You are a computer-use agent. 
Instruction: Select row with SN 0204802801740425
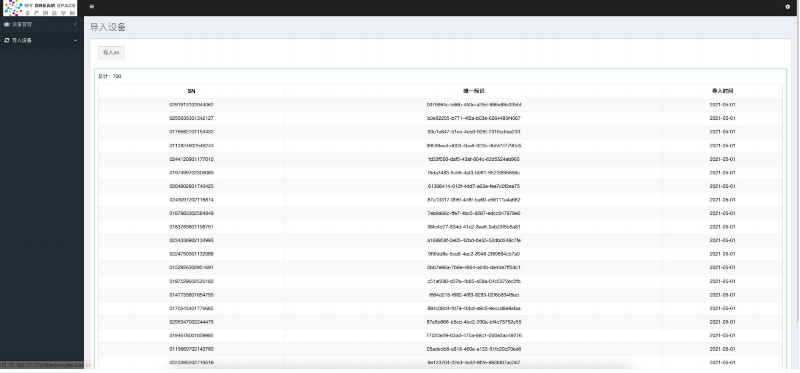[x=440, y=186]
